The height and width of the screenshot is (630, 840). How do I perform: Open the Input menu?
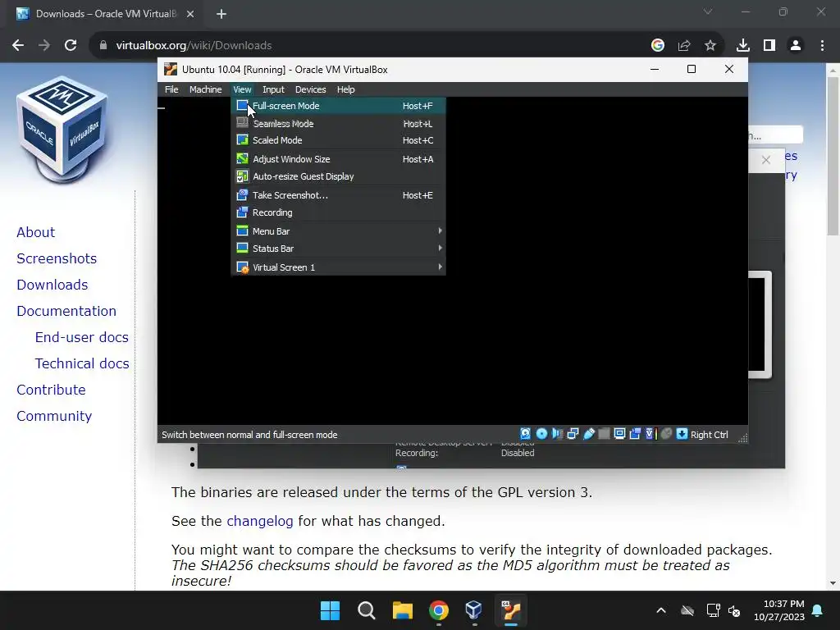273,89
